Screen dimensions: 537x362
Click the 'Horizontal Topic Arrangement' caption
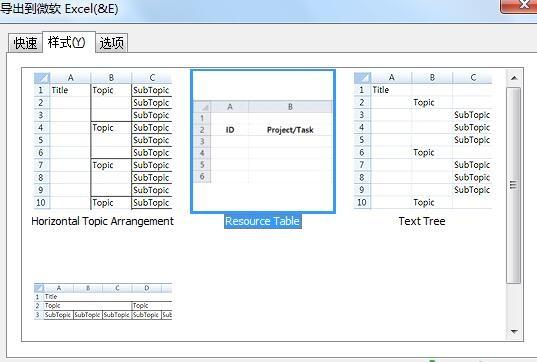click(102, 221)
